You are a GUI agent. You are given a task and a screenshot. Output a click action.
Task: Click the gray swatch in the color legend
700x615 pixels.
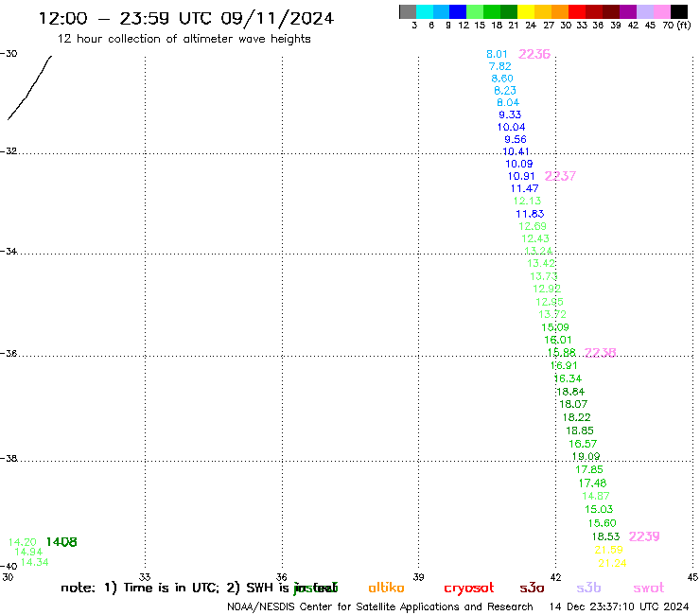coord(408,11)
